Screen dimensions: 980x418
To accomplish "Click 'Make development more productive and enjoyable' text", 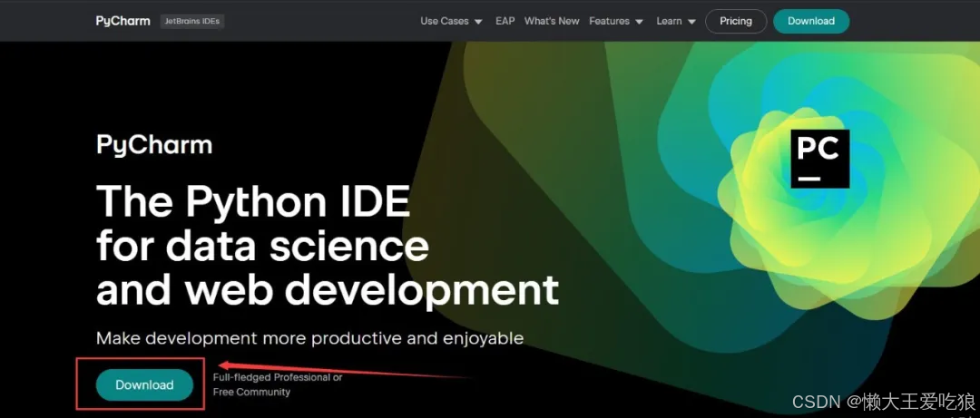I will pos(310,338).
